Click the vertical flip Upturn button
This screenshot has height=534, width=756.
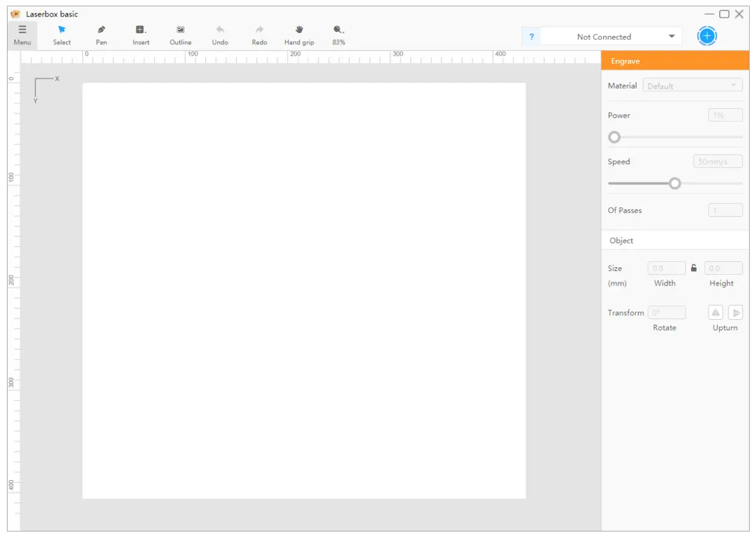coord(735,312)
